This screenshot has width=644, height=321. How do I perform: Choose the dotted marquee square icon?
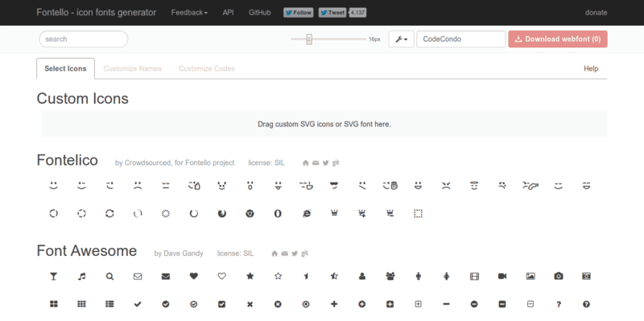click(418, 213)
